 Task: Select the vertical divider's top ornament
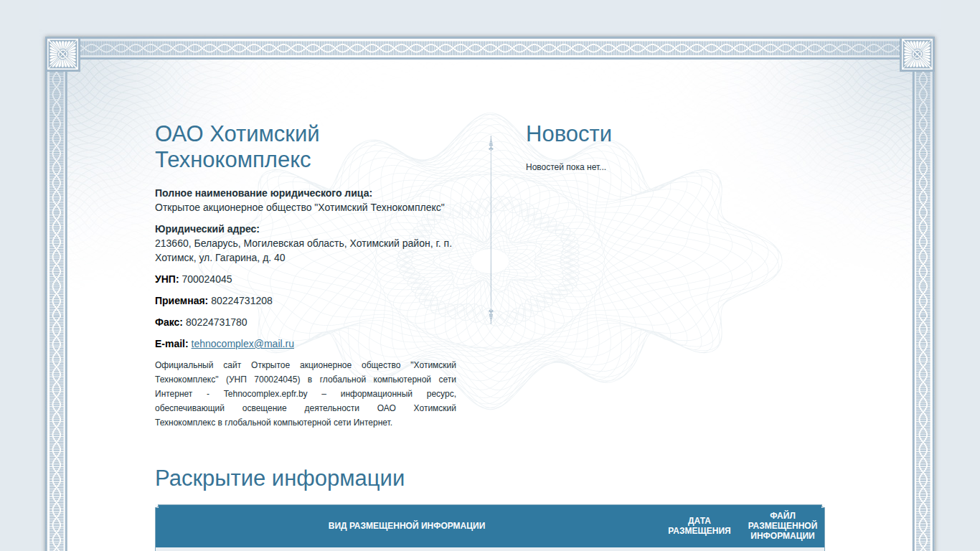491,144
